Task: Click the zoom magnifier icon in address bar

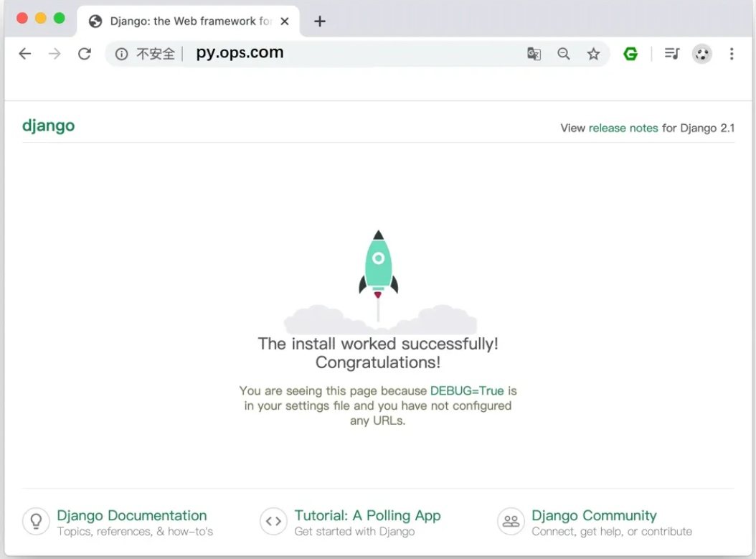Action: click(x=564, y=54)
